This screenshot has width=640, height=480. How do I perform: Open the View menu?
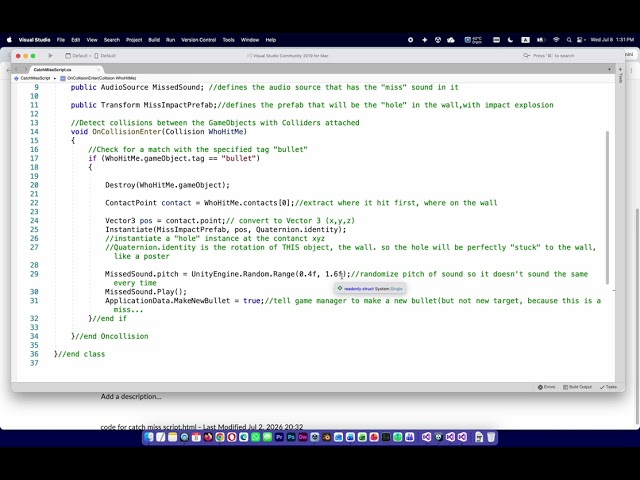pyautogui.click(x=92, y=40)
